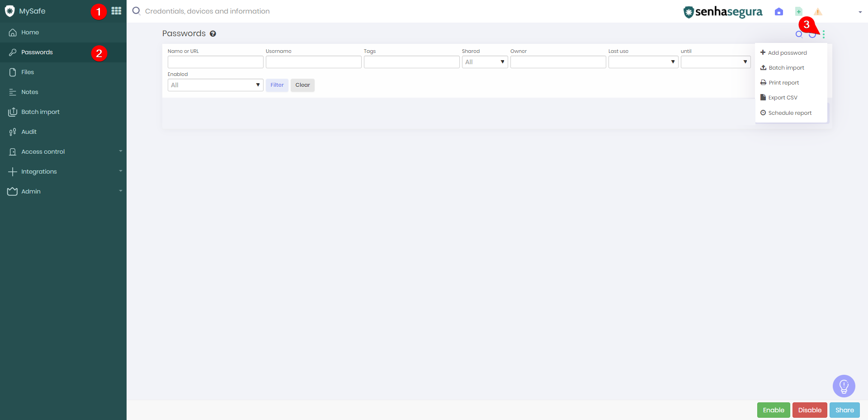
Task: Open the Enabled filter dropdown
Action: (x=215, y=85)
